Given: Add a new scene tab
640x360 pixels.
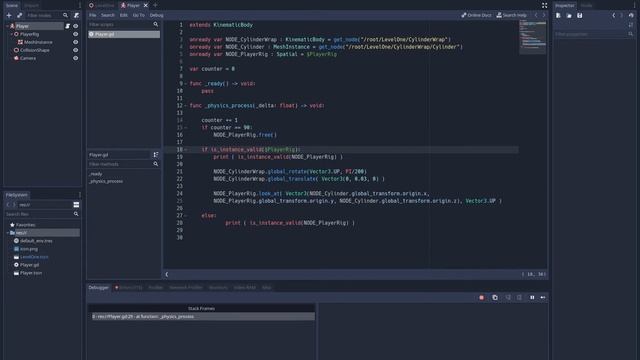Looking at the screenshot, I should point(155,5).
